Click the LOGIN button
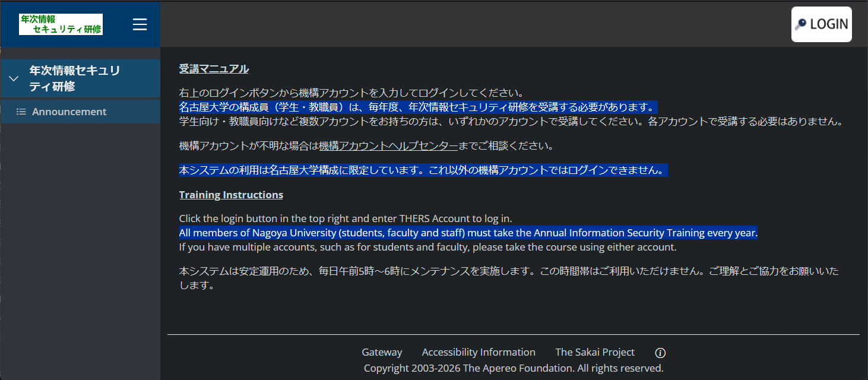Image resolution: width=868 pixels, height=380 pixels. click(x=822, y=24)
